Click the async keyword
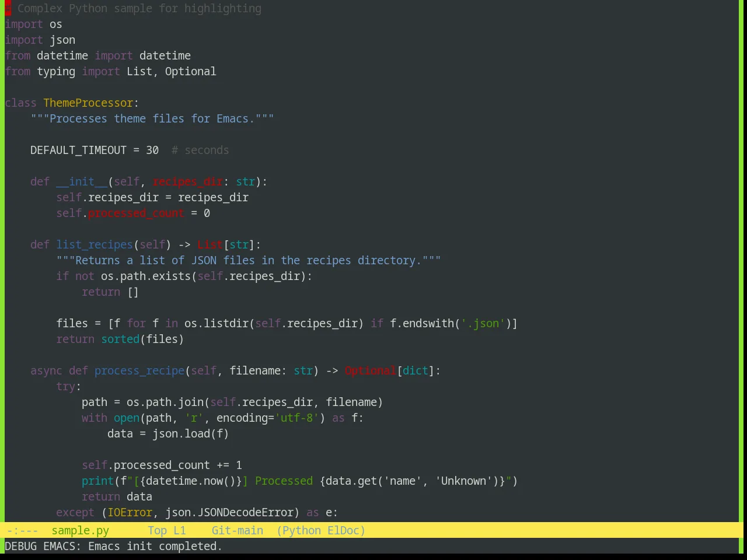 tap(46, 370)
